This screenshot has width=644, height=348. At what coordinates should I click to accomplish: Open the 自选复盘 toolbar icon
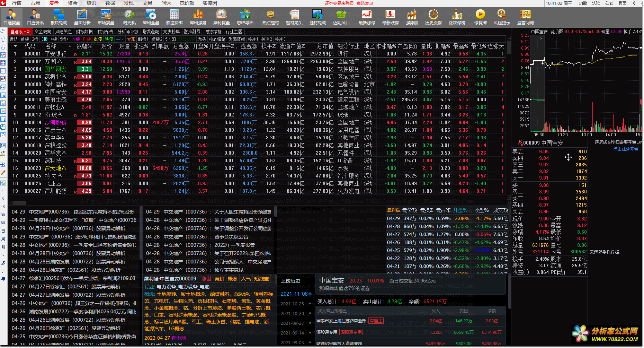click(12, 17)
